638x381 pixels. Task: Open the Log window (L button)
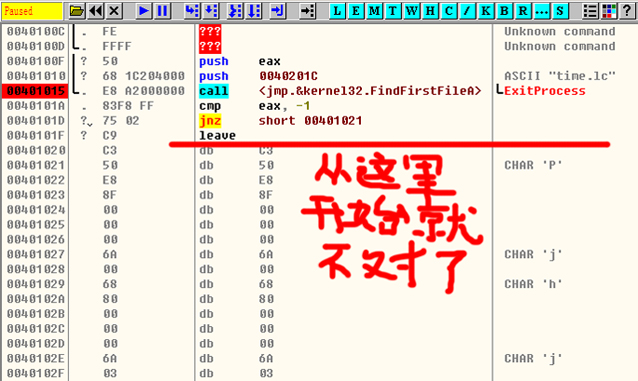click(x=337, y=11)
